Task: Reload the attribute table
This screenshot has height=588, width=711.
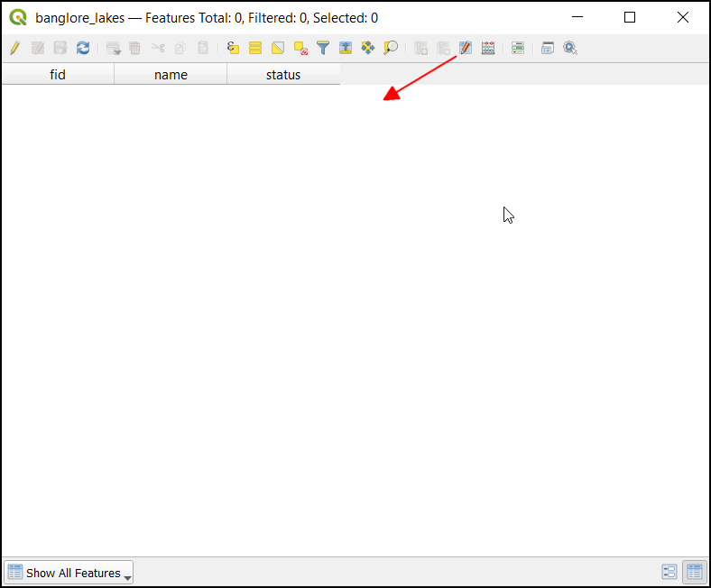Action: point(83,48)
